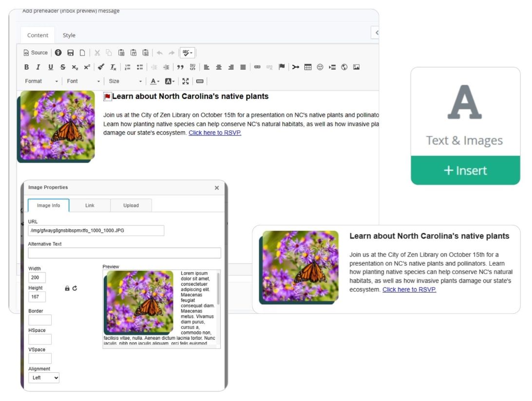The height and width of the screenshot is (401, 532).
Task: Insert a table using the toolbar
Action: 308,67
